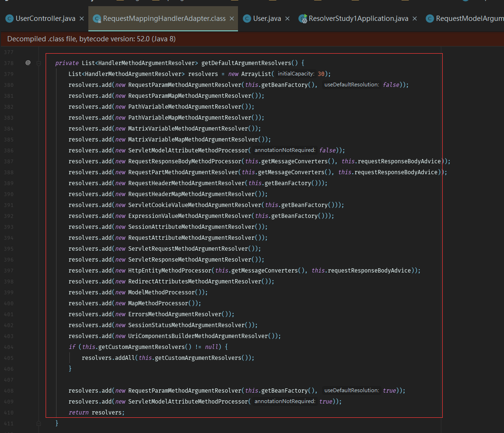This screenshot has height=433, width=504.
Task: Open the ResolverStudy1Application.java tab
Action: 358,19
